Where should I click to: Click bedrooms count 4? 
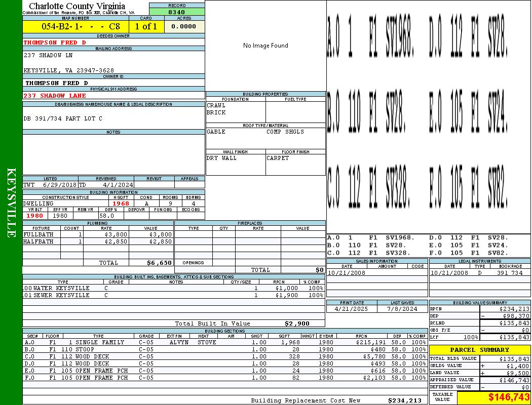pos(194,204)
